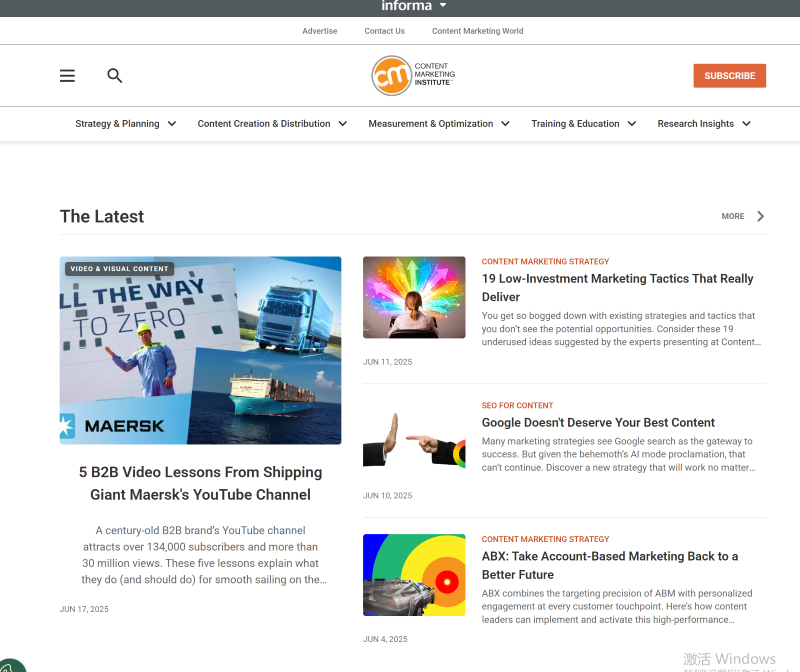
Task: Click the JUN 11, 2025 date
Action: 388,362
